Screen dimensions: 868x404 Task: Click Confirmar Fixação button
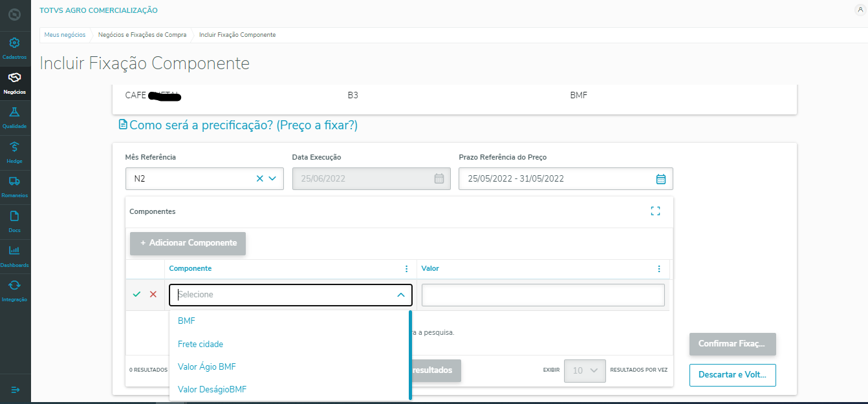732,344
